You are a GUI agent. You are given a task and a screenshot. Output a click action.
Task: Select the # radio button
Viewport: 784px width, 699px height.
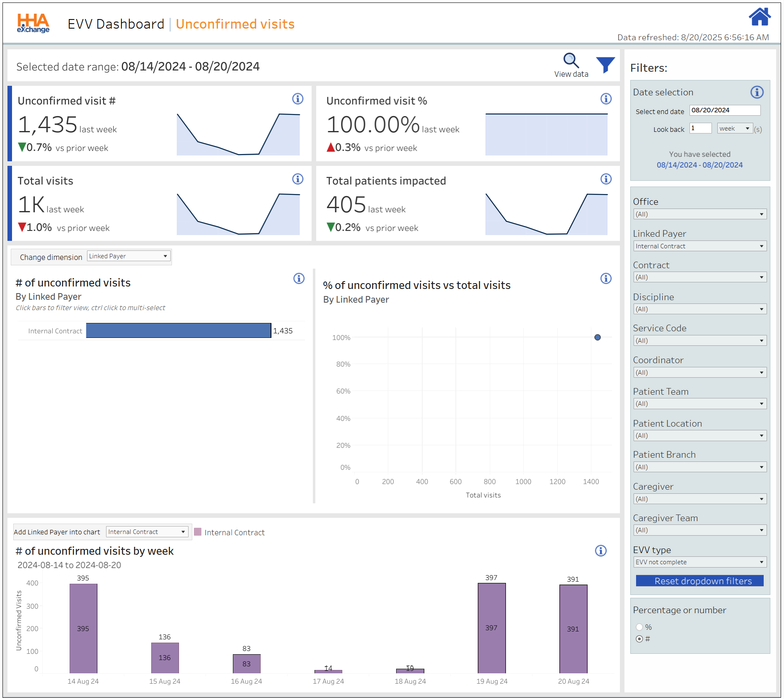click(x=639, y=639)
